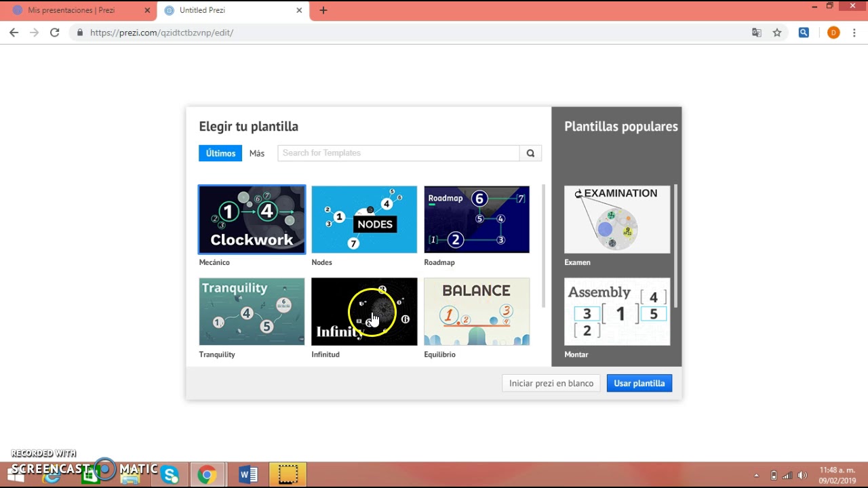Choose the Assembly popular template
The image size is (868, 488).
tap(617, 312)
